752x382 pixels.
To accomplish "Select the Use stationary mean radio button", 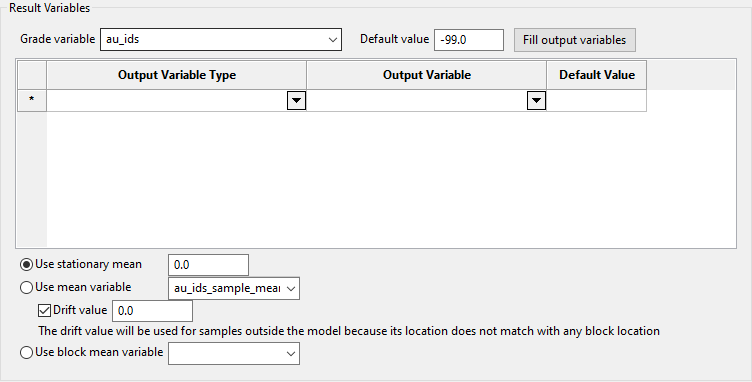I will 27,265.
